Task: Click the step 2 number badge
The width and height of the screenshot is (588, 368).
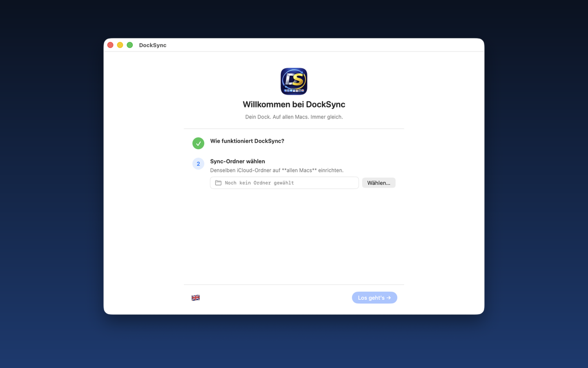Action: coord(198,164)
